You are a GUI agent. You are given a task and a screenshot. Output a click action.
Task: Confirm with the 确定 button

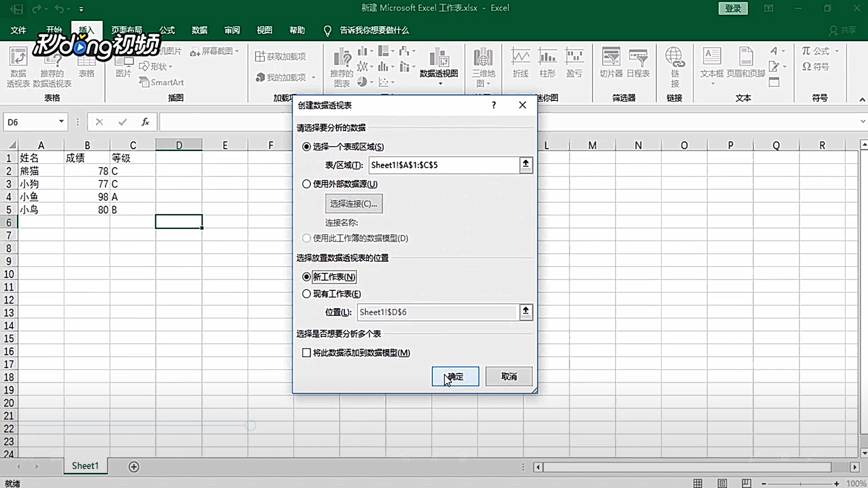[455, 376]
